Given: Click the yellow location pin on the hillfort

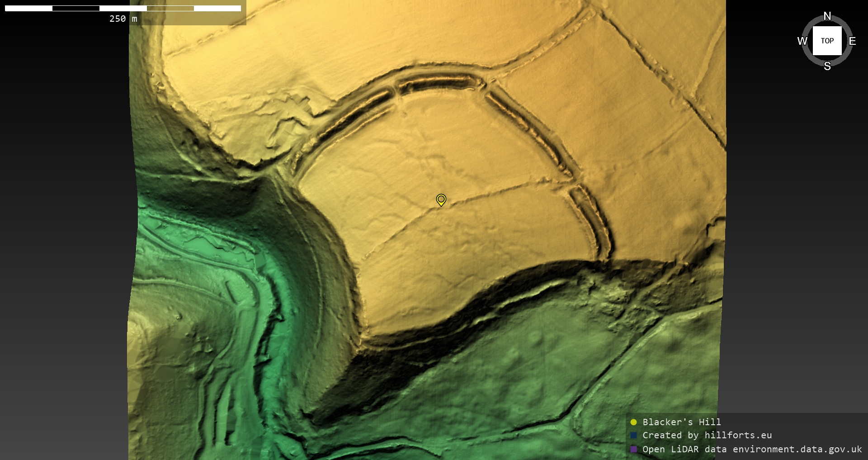Looking at the screenshot, I should [x=441, y=199].
